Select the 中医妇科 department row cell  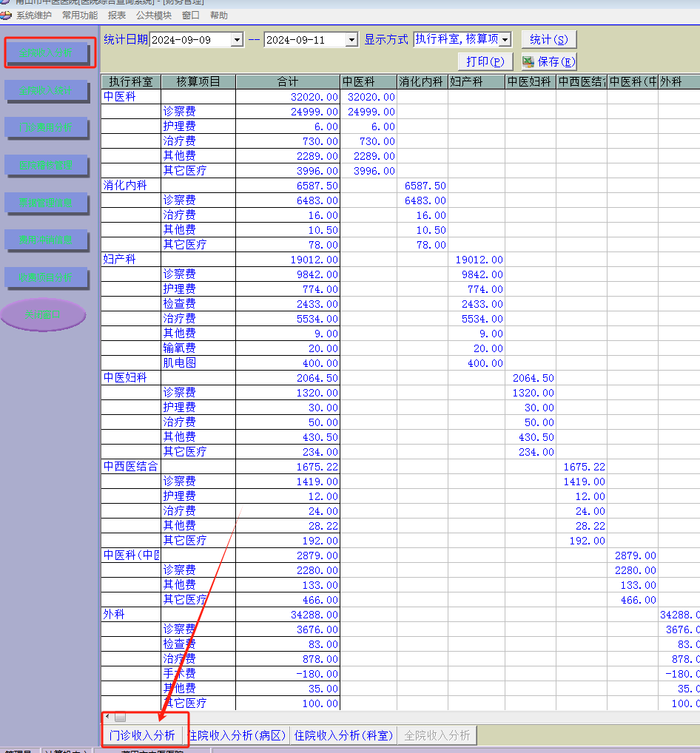coord(131,377)
